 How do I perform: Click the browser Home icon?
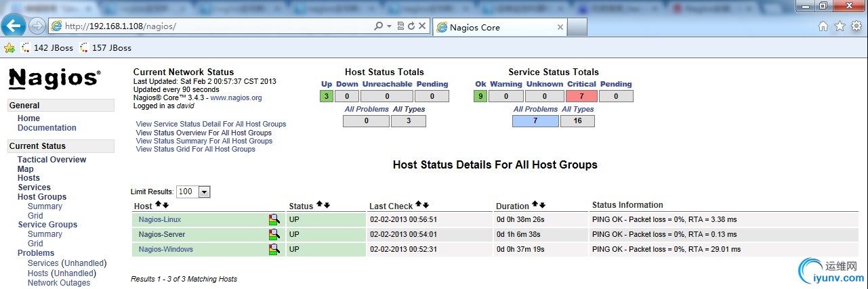pyautogui.click(x=823, y=26)
